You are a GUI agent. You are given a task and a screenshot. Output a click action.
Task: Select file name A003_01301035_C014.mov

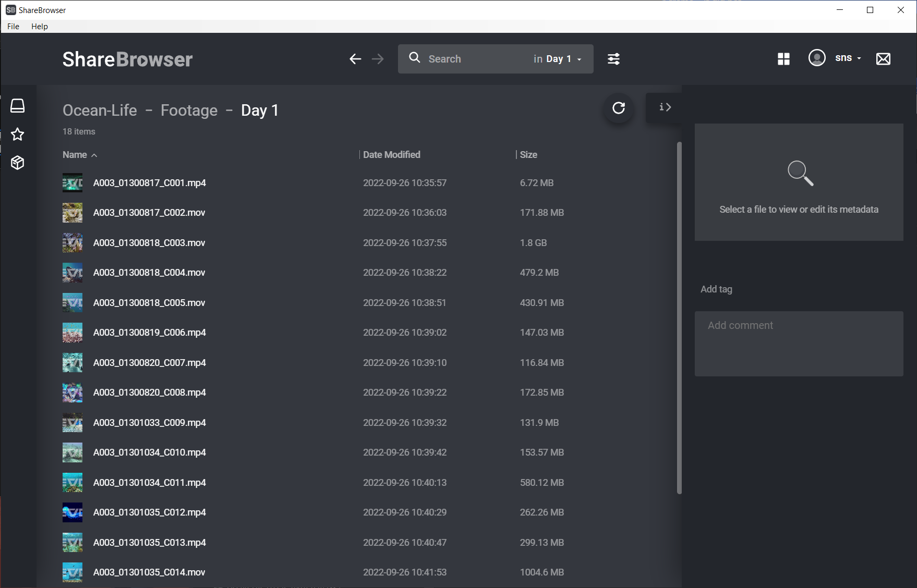tap(149, 572)
